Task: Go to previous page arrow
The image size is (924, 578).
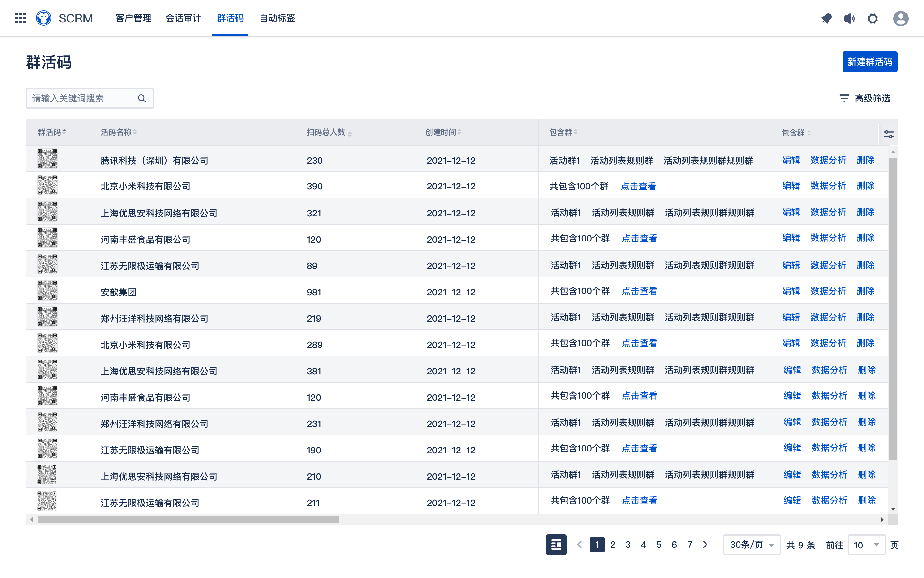Action: click(x=580, y=544)
